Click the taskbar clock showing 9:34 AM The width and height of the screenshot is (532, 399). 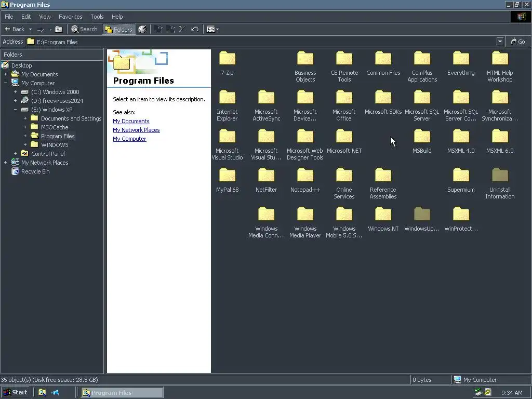point(512,393)
